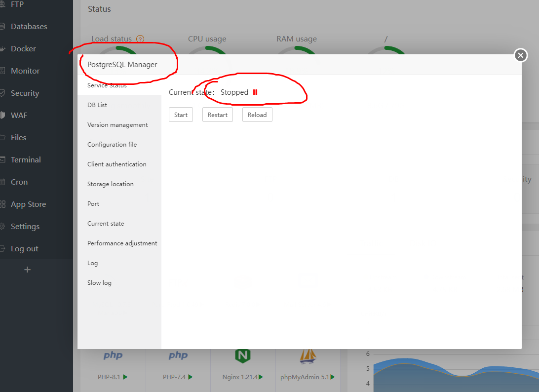The height and width of the screenshot is (392, 539).
Task: Click the plus icon in sidebar
Action: 28,270
